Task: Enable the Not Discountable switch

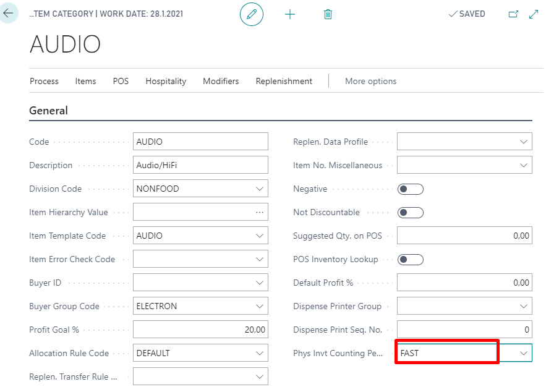Action: (x=411, y=213)
